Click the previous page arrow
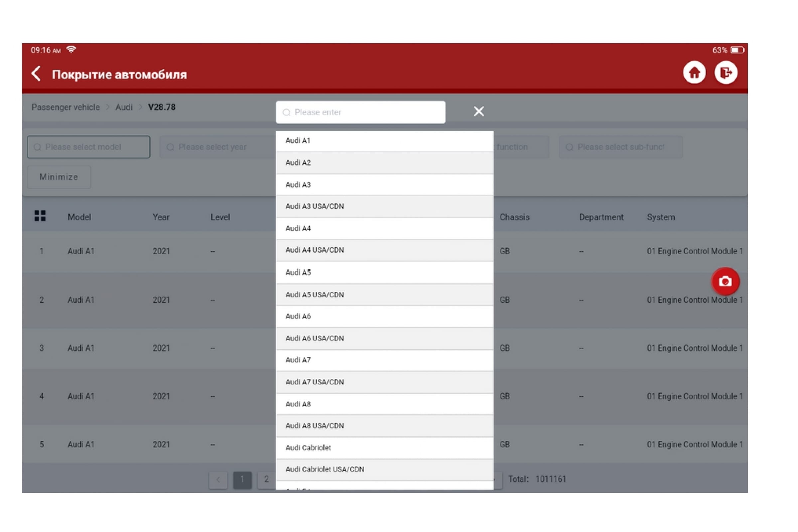Image resolution: width=798 pixels, height=532 pixels. pos(218,480)
